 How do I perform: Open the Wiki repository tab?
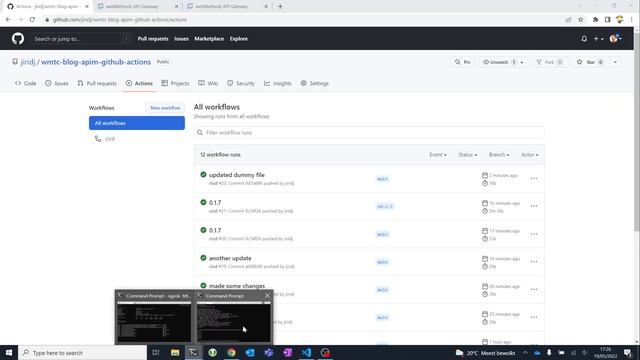[x=208, y=83]
